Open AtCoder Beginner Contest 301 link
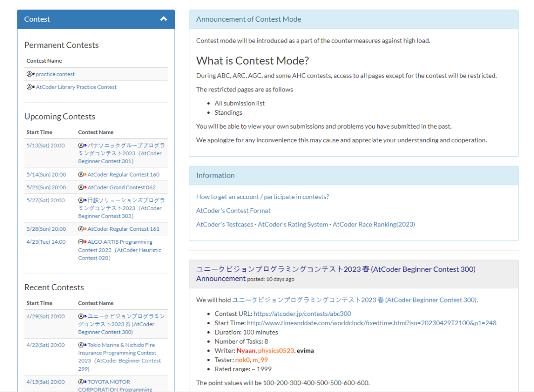 click(121, 153)
